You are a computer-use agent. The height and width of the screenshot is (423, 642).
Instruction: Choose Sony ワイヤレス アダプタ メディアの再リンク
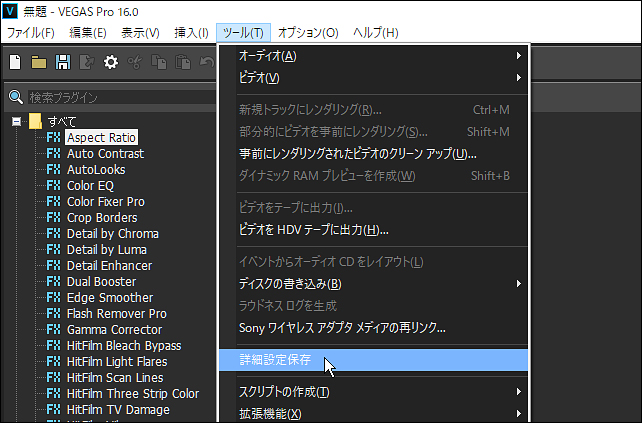click(x=373, y=328)
